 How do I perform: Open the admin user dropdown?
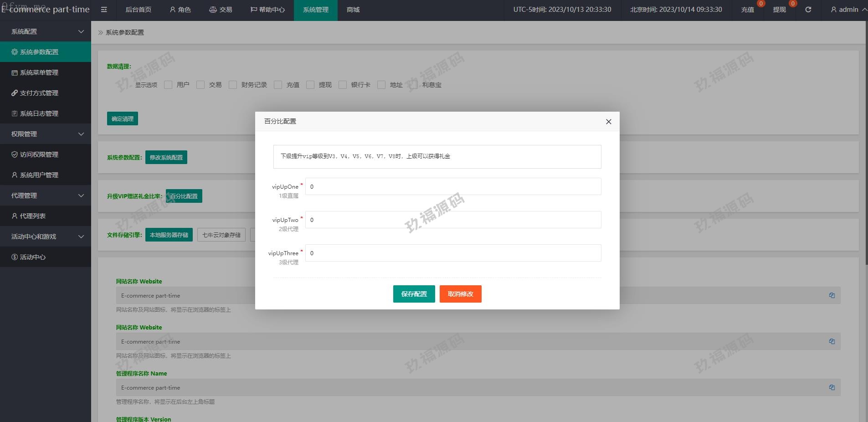click(848, 10)
